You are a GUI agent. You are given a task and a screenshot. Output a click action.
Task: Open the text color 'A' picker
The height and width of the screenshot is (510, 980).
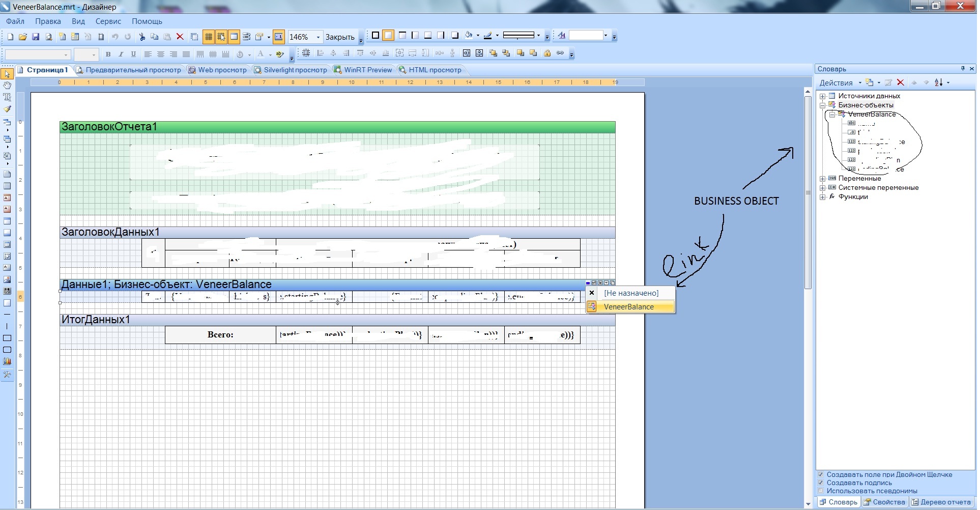[x=261, y=54]
